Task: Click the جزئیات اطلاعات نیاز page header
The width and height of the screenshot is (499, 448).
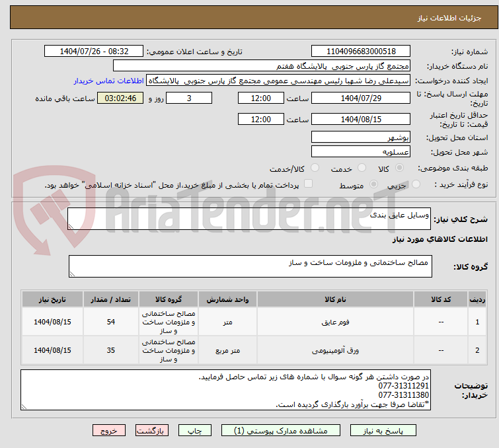Action: click(x=449, y=18)
